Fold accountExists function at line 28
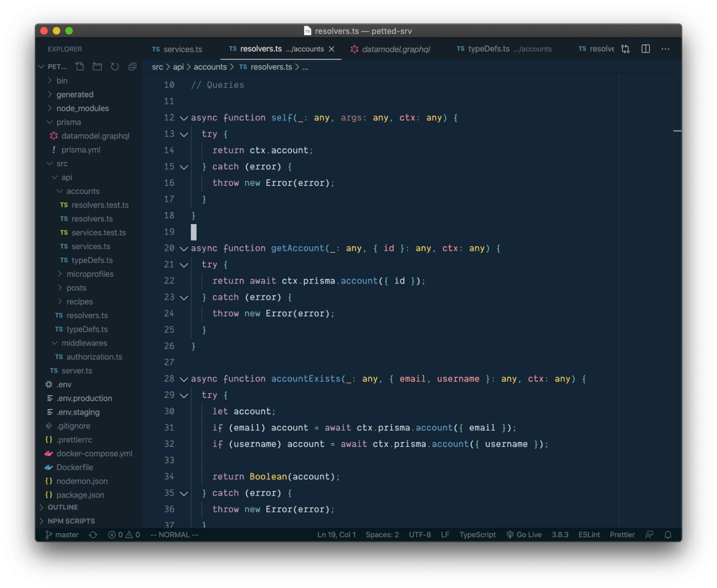Viewport: 717px width, 588px height. click(184, 379)
